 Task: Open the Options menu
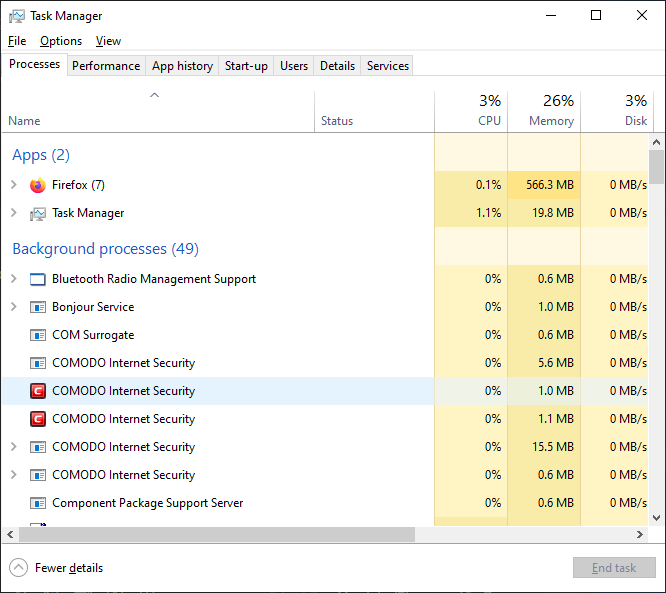pos(61,41)
